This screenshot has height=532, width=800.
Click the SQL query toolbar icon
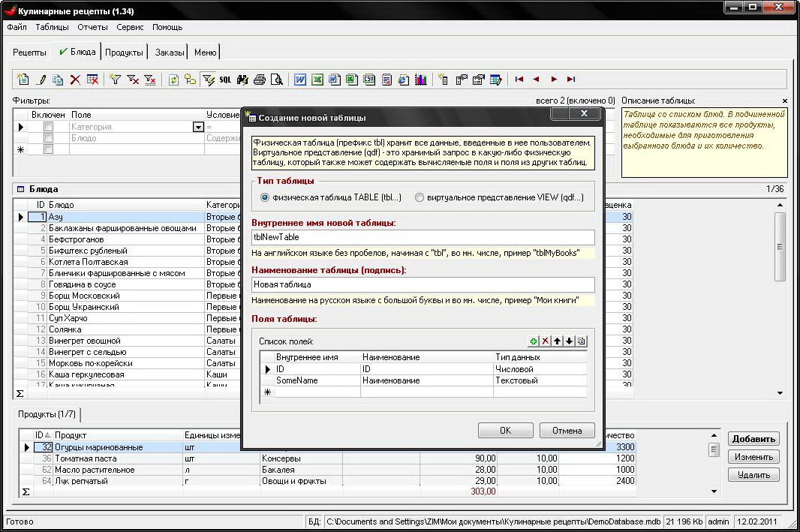click(x=225, y=80)
